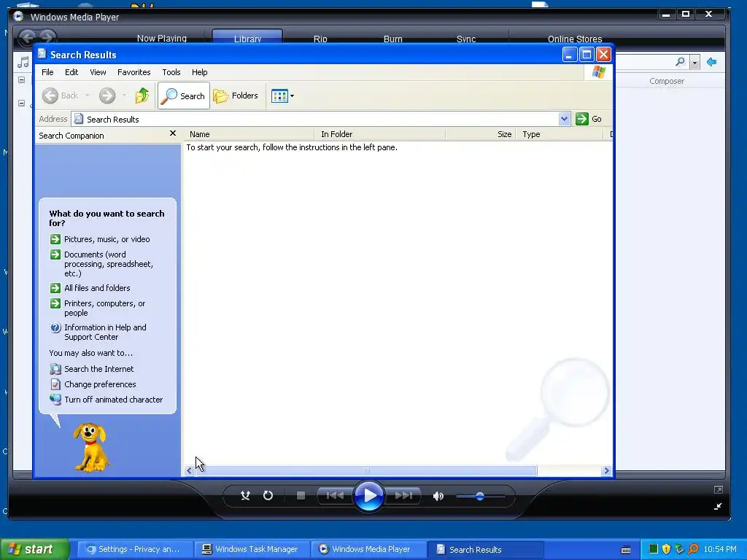Image resolution: width=747 pixels, height=560 pixels.
Task: Search for Pictures, music, or video
Action: (x=100, y=239)
